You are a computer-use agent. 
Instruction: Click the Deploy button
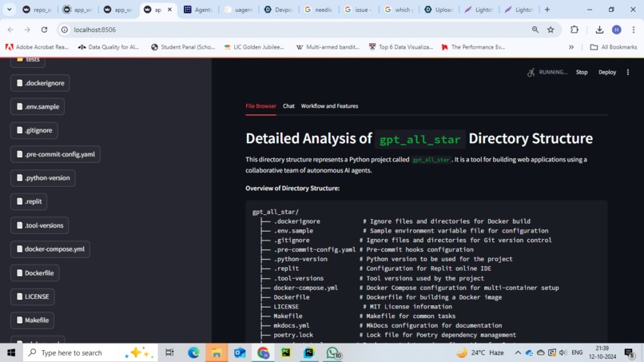click(x=607, y=72)
